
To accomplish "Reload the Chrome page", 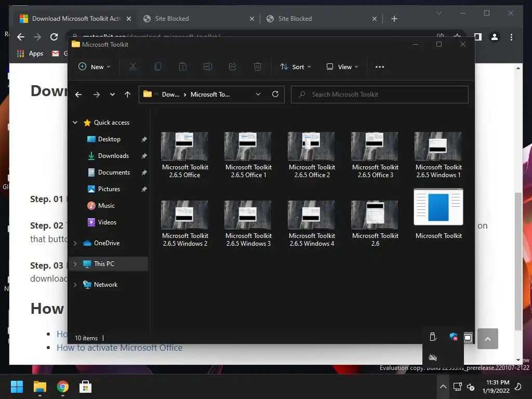I will [54, 37].
